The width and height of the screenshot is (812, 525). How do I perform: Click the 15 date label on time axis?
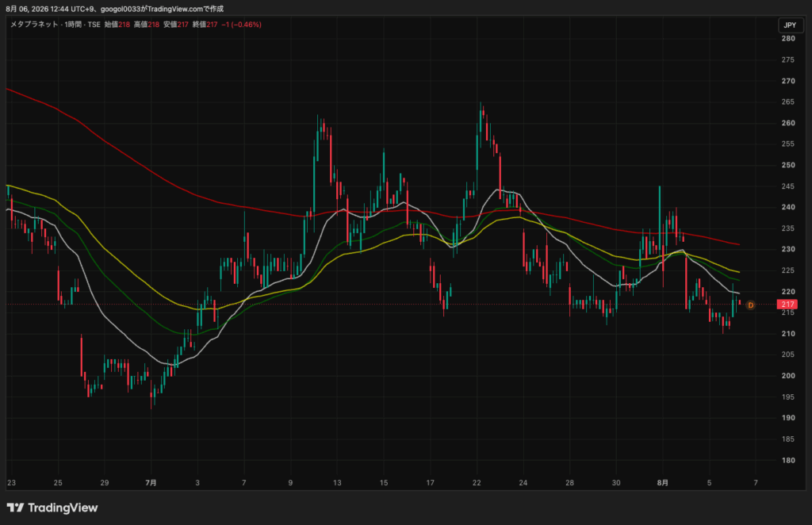384,482
